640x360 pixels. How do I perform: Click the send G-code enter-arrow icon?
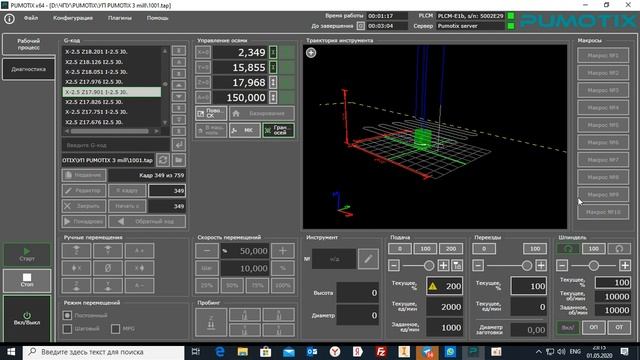tap(179, 144)
